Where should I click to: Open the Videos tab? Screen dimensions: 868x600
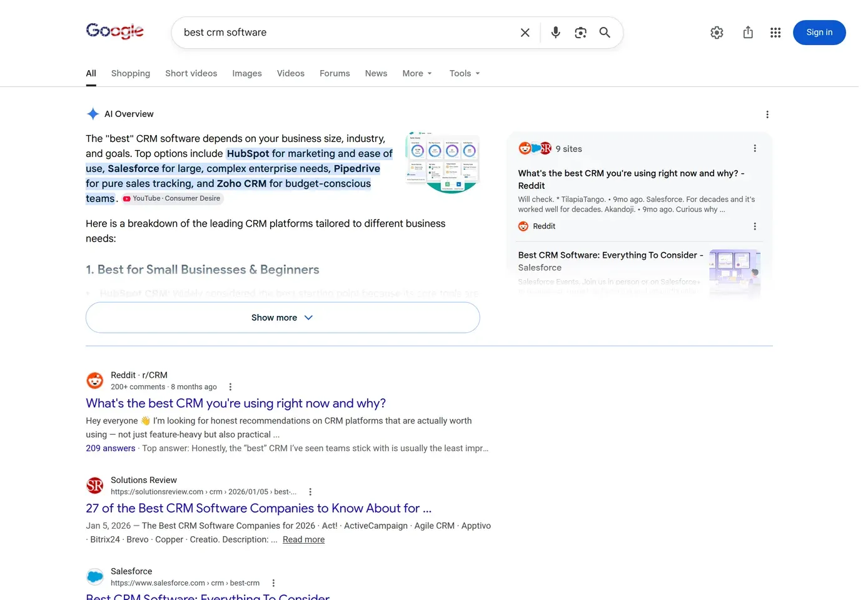tap(291, 73)
